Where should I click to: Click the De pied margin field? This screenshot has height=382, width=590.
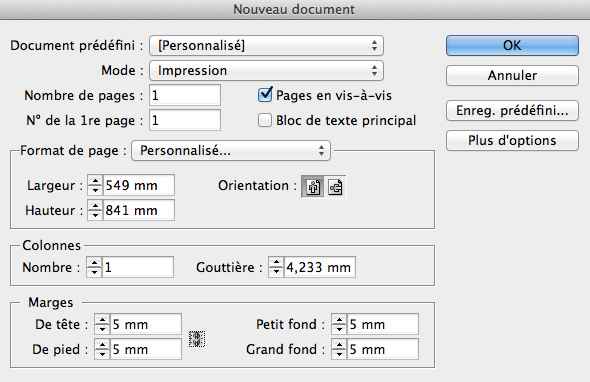click(x=146, y=349)
